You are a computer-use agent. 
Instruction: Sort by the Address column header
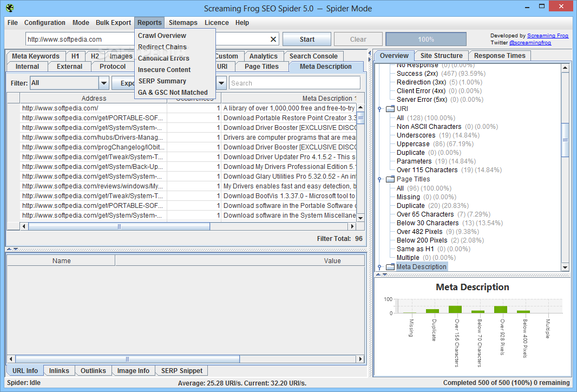tap(94, 99)
